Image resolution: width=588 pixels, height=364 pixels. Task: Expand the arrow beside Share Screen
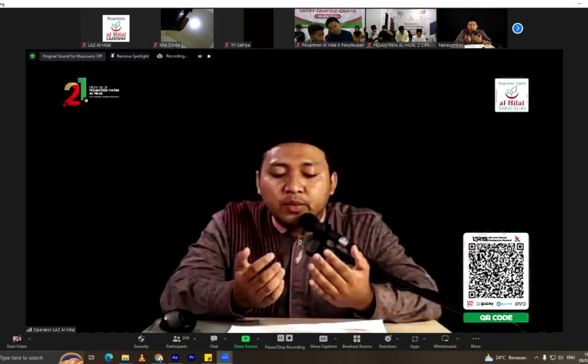258,339
